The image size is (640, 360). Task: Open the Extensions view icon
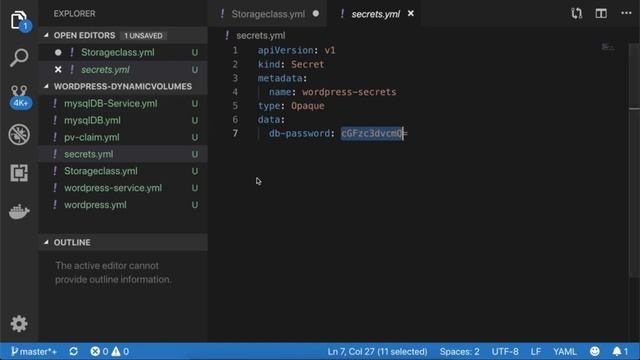19,173
